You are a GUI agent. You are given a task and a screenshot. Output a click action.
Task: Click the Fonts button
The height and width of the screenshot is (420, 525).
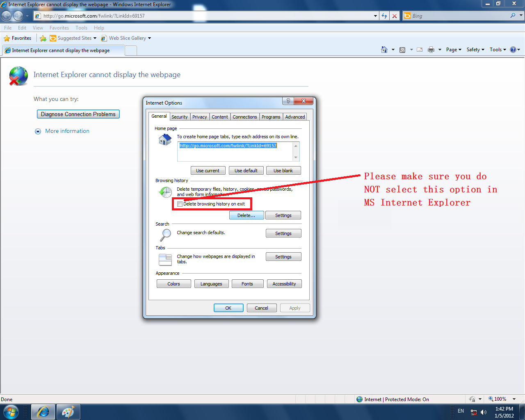click(247, 284)
